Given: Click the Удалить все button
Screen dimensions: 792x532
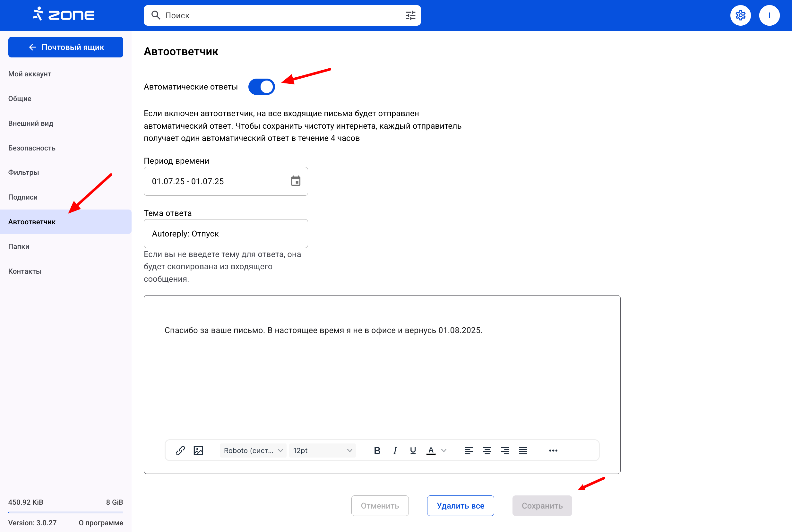Looking at the screenshot, I should coord(460,506).
